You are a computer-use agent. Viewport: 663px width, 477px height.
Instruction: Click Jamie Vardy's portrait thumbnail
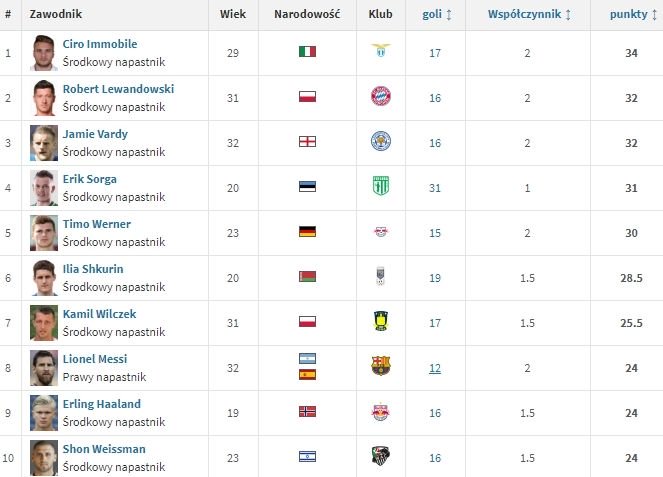click(44, 142)
